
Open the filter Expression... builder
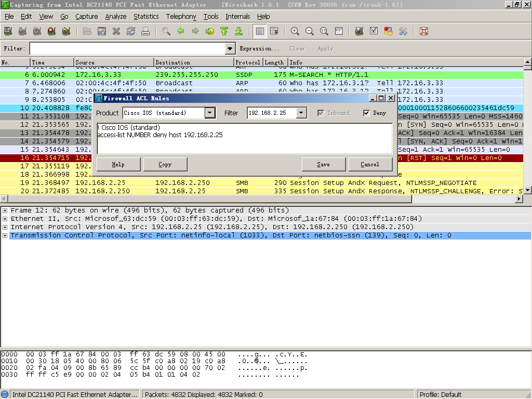click(260, 48)
